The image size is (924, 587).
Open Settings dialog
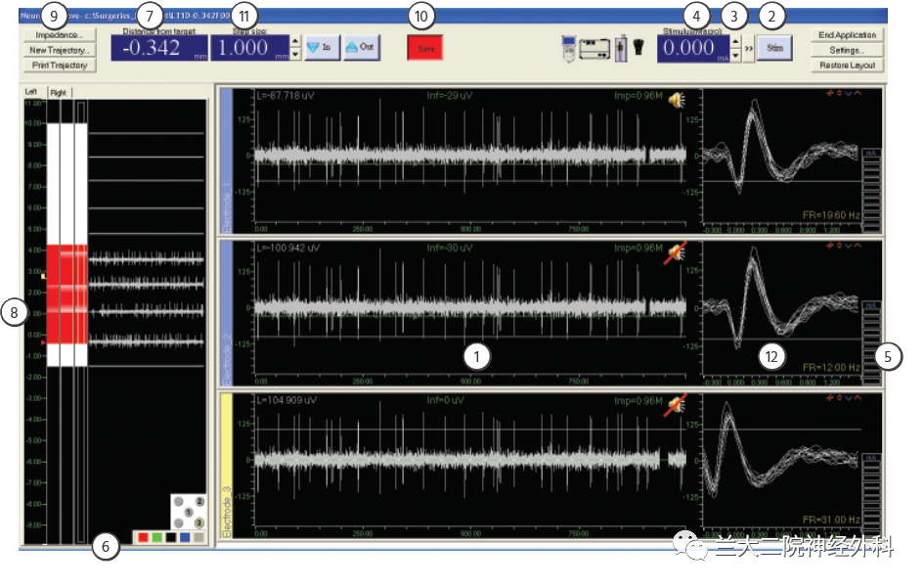pyautogui.click(x=848, y=50)
